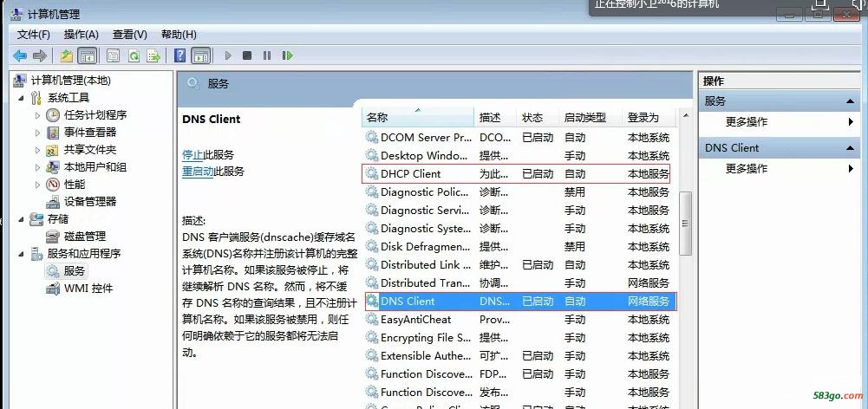This screenshot has height=409, width=868.
Task: Select 共享文件夹 in tree
Action: 89,150
